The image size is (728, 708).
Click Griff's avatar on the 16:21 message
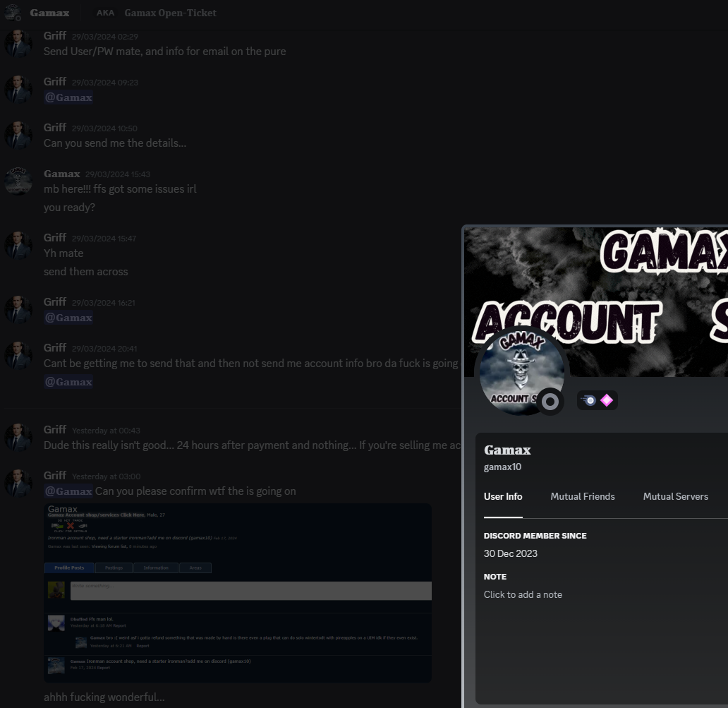point(18,309)
